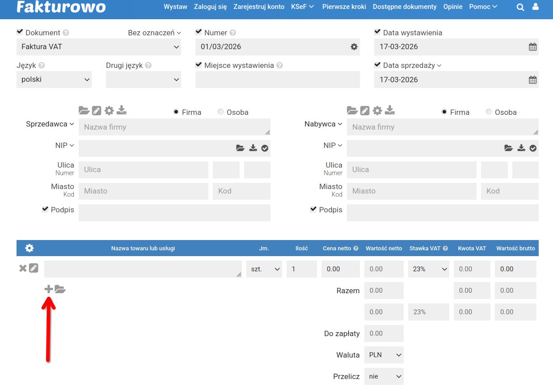
Task: Click the Zarejestruj konto link
Action: (259, 7)
